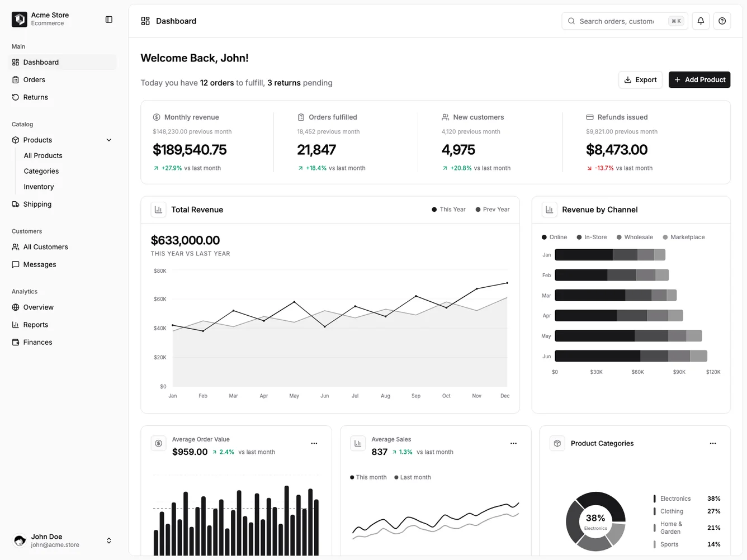This screenshot has height=560, width=747.
Task: Click the Total Revenue chart icon
Action: [x=158, y=209]
